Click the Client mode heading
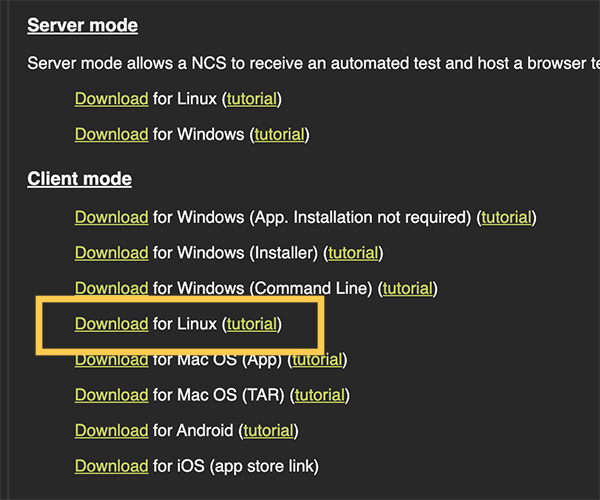Screen dimensions: 600x500 click(x=80, y=179)
